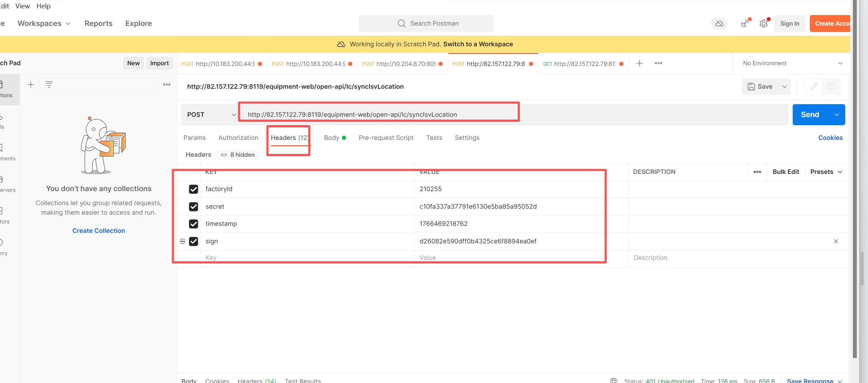Open the POST method dropdown
868x383 pixels.
coord(211,115)
